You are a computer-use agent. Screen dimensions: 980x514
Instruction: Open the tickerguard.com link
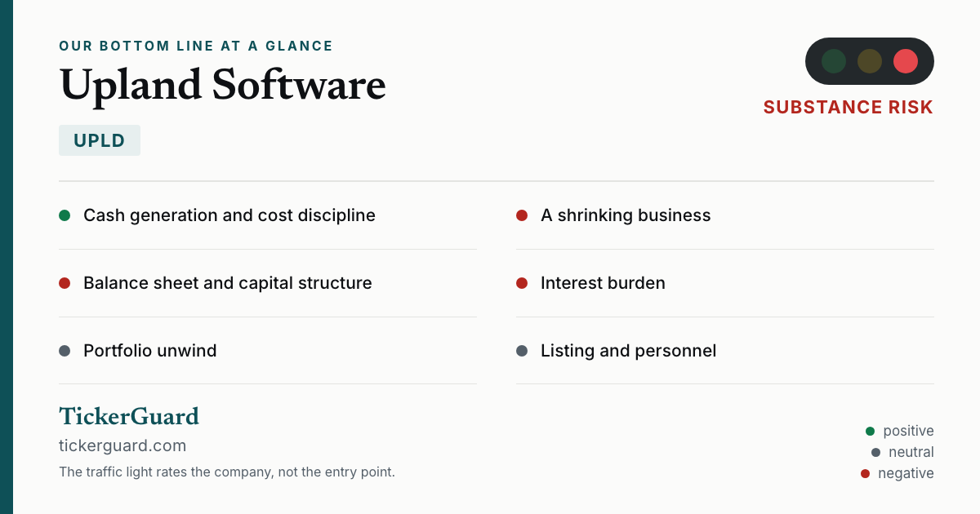[x=122, y=445]
